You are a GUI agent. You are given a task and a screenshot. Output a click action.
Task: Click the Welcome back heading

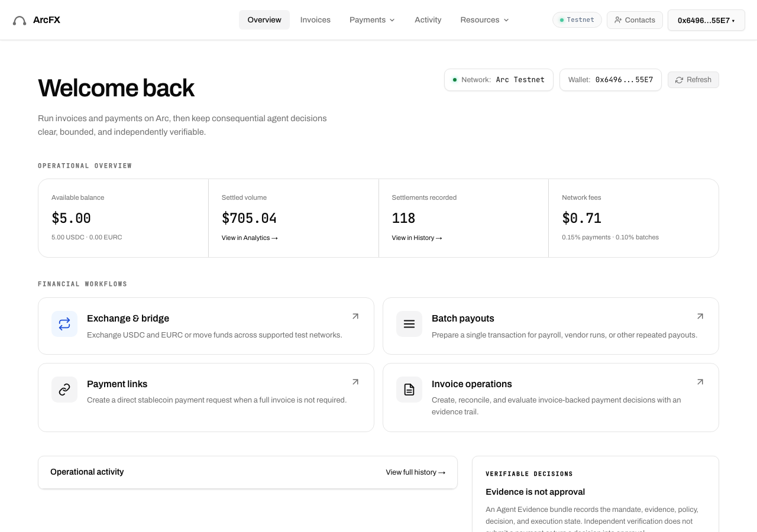click(116, 88)
